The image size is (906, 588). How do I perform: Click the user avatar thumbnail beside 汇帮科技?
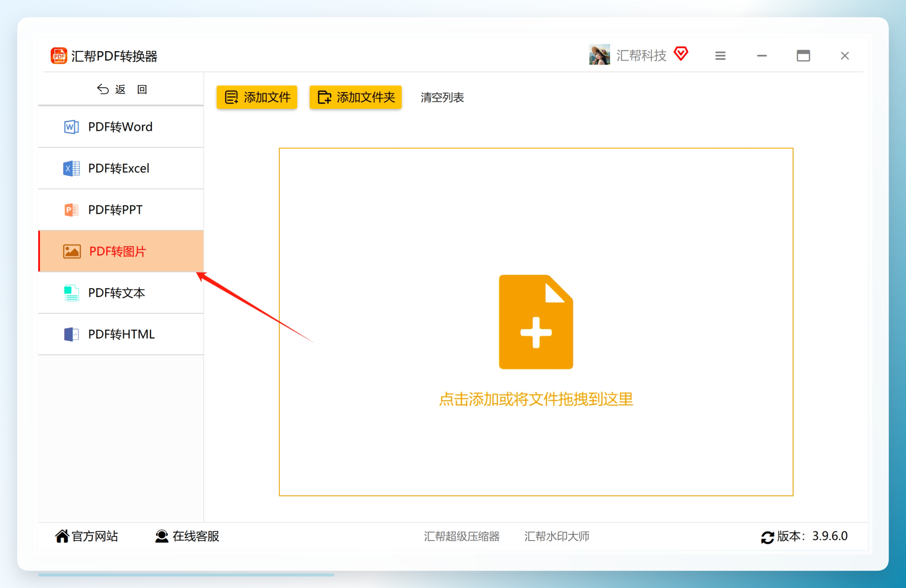(x=600, y=55)
